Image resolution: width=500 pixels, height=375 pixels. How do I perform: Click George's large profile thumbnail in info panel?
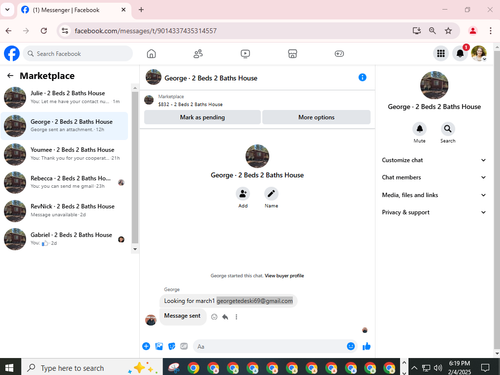click(x=434, y=85)
